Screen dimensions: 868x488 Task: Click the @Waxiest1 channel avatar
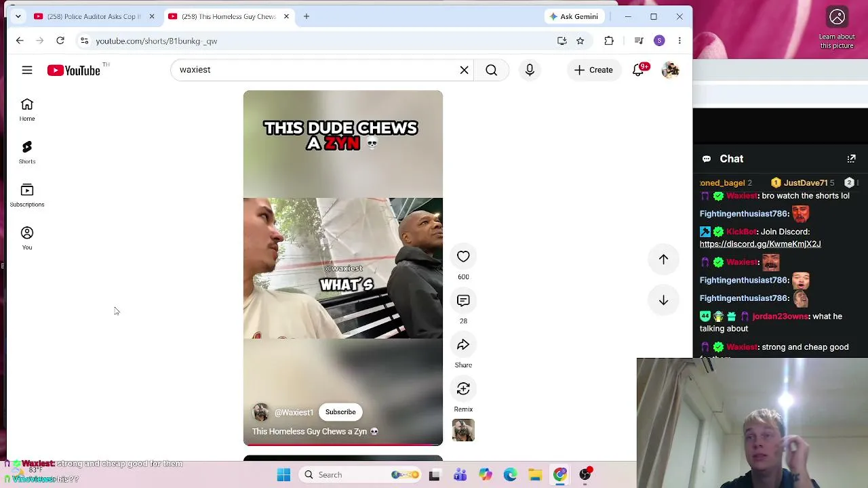(x=260, y=412)
